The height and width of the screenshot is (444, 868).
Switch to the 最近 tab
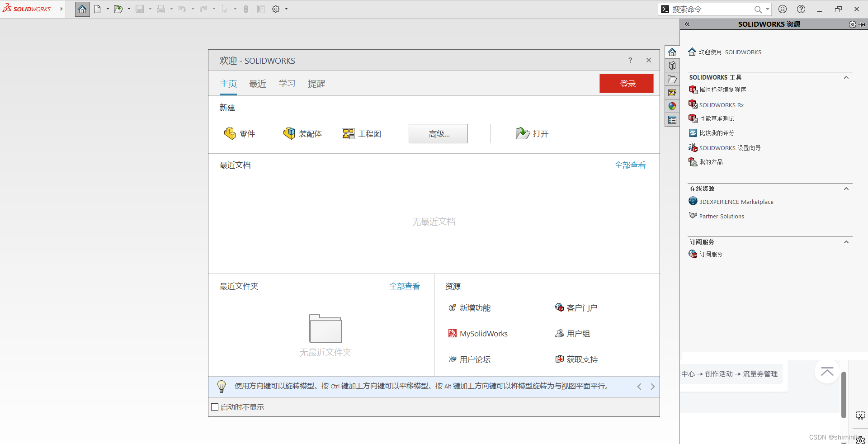tap(258, 84)
